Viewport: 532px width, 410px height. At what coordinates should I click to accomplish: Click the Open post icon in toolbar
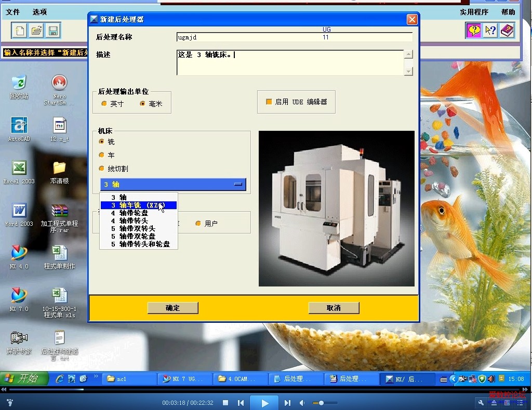click(x=35, y=31)
